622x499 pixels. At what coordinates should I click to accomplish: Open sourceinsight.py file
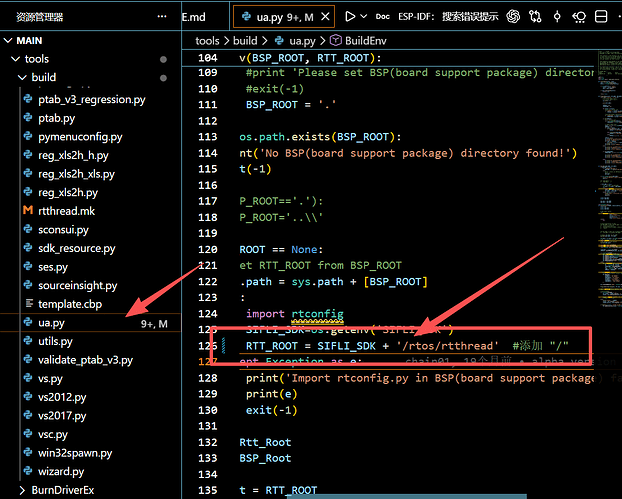(x=78, y=286)
